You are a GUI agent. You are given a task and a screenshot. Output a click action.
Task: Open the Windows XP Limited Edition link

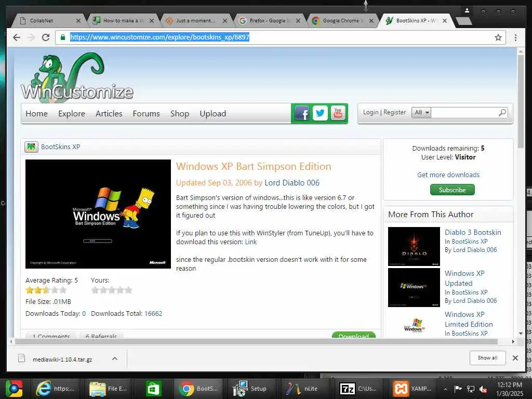coord(469,320)
